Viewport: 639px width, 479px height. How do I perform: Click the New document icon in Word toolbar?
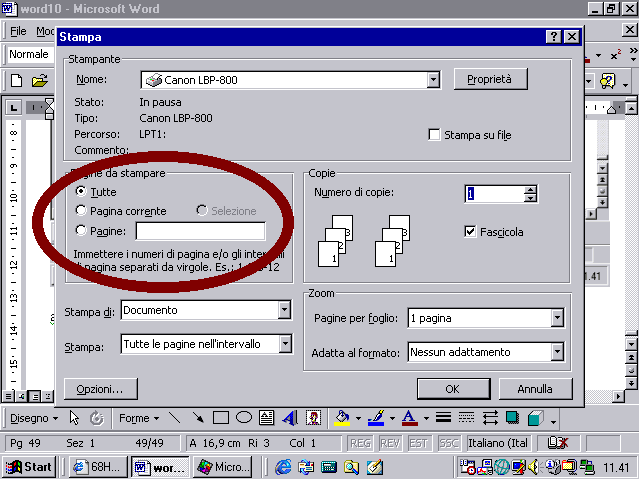[16, 81]
